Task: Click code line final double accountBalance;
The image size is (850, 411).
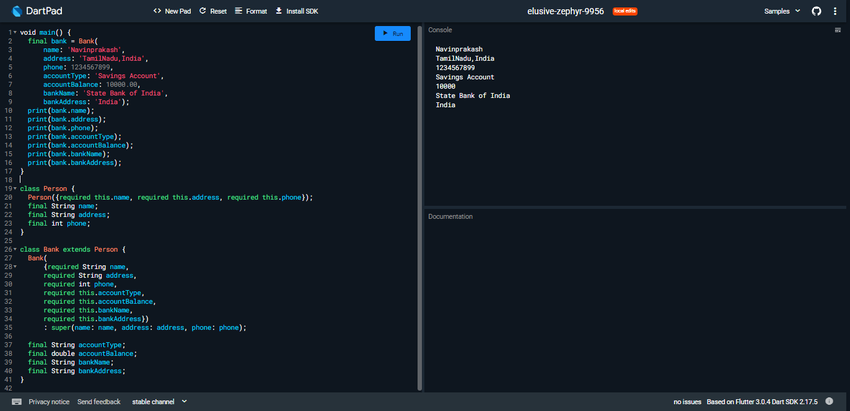Action: click(x=82, y=354)
